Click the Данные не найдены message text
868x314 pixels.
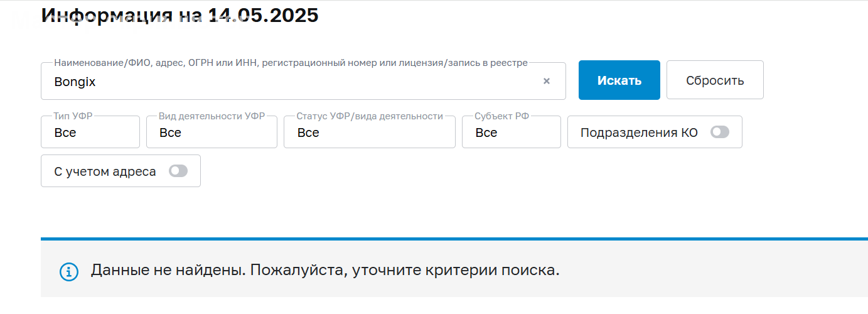pyautogui.click(x=324, y=271)
